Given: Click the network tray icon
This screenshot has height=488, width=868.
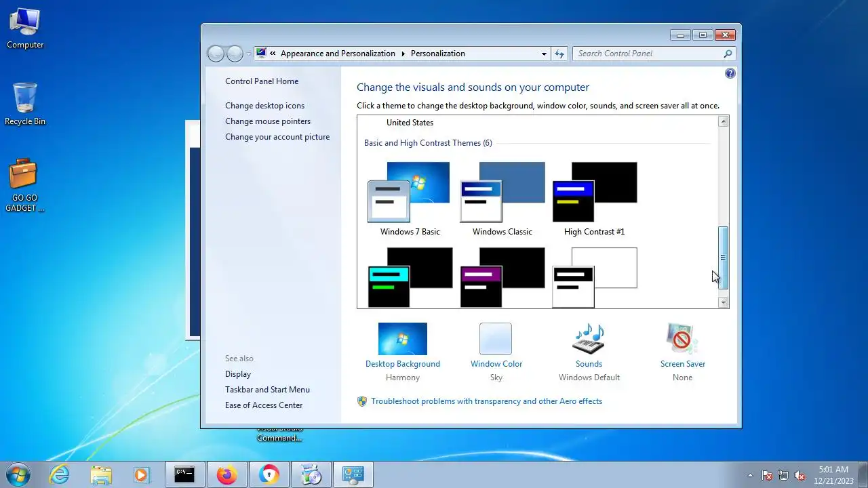Looking at the screenshot, I should tap(783, 475).
